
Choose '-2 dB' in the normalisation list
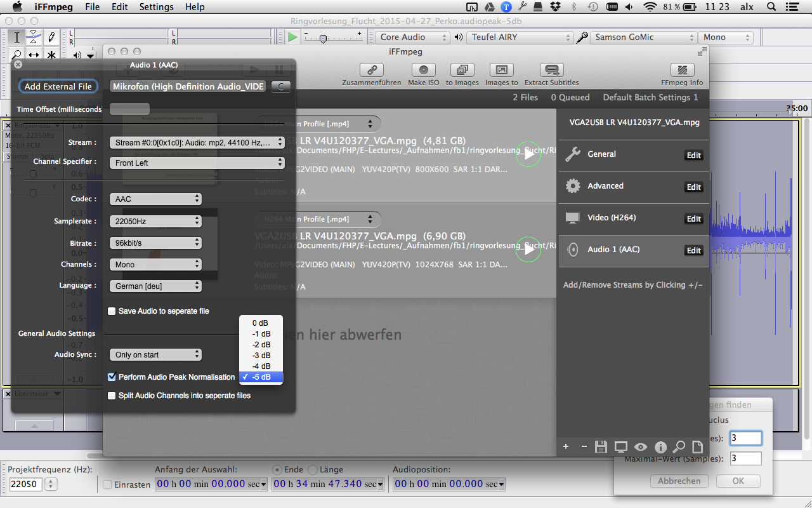click(261, 345)
